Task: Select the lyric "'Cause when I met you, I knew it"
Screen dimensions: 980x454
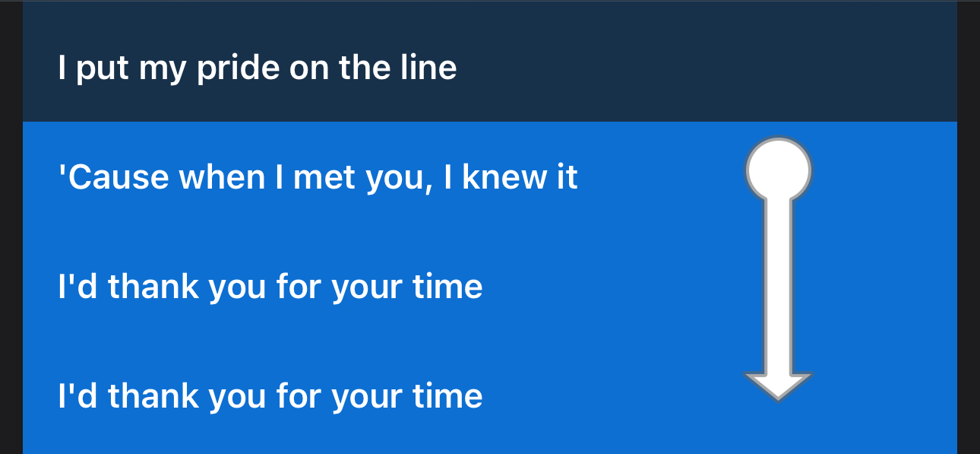Action: coord(318,177)
